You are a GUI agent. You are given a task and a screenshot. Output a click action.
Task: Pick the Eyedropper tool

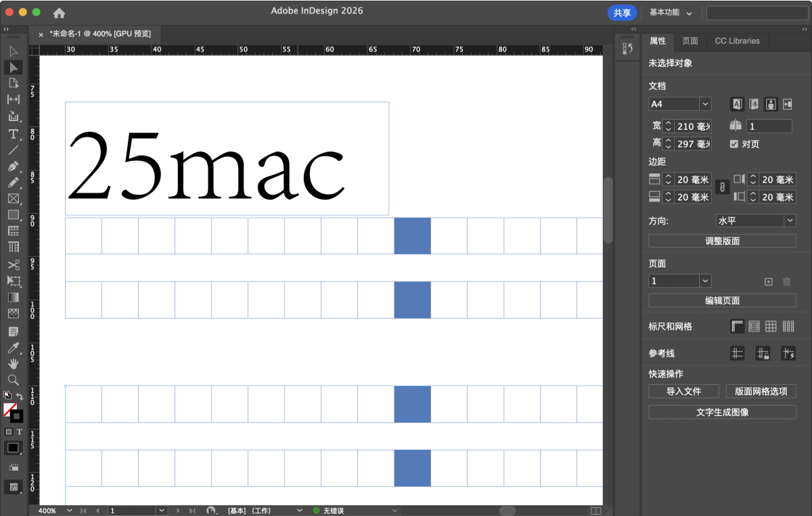[x=13, y=348]
